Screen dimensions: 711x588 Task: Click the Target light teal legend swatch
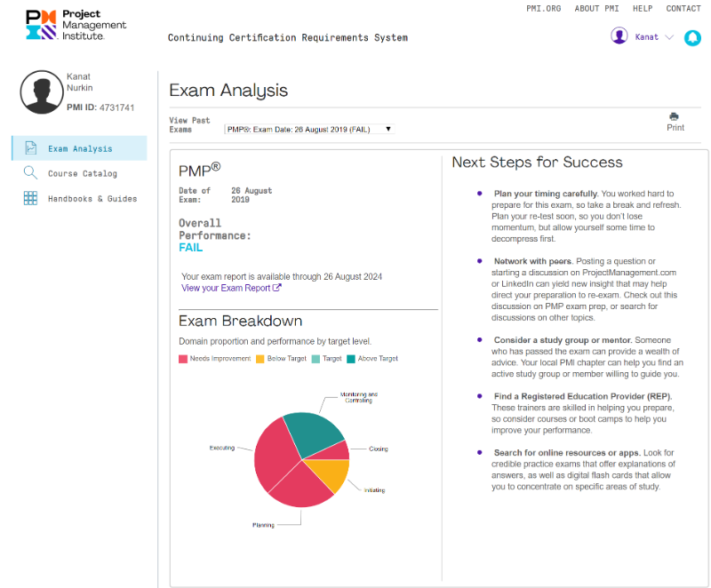[x=316, y=359]
